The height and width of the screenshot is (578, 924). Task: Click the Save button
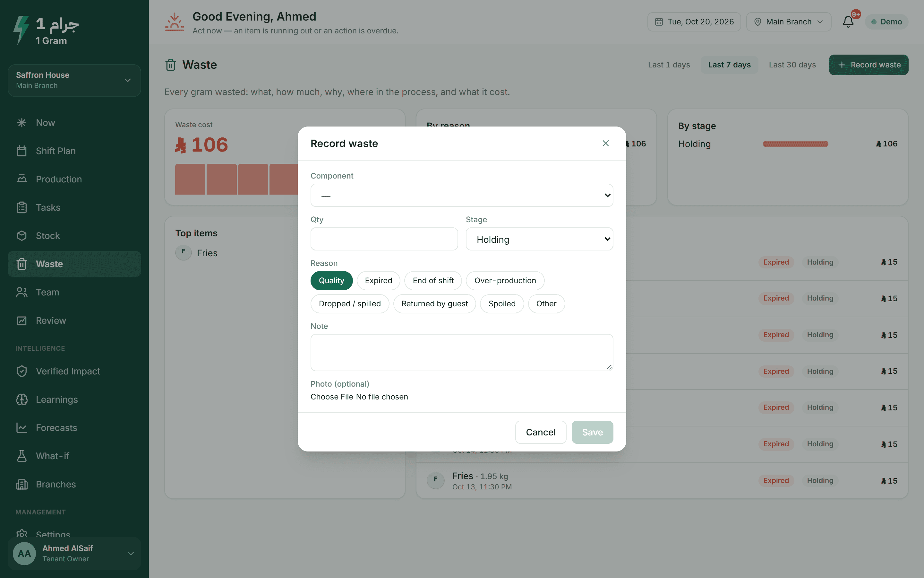(592, 432)
